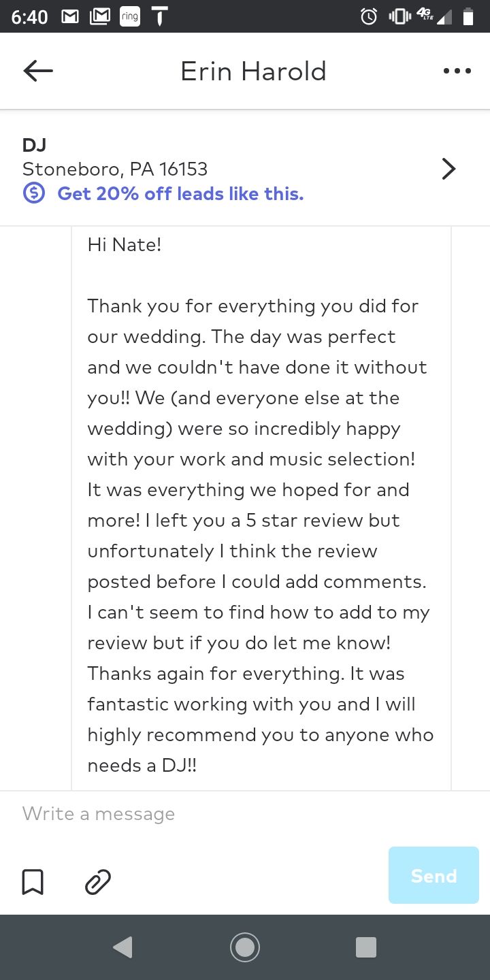The height and width of the screenshot is (980, 490).
Task: Tap the battery icon in status bar
Action: pos(468,17)
